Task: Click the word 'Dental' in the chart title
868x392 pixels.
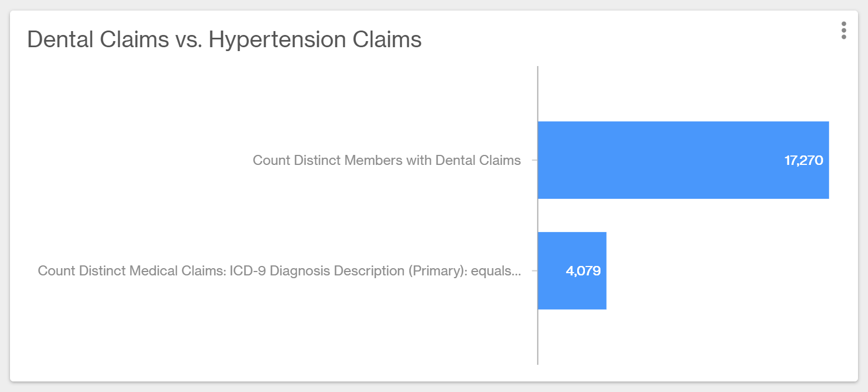Action: click(x=61, y=40)
